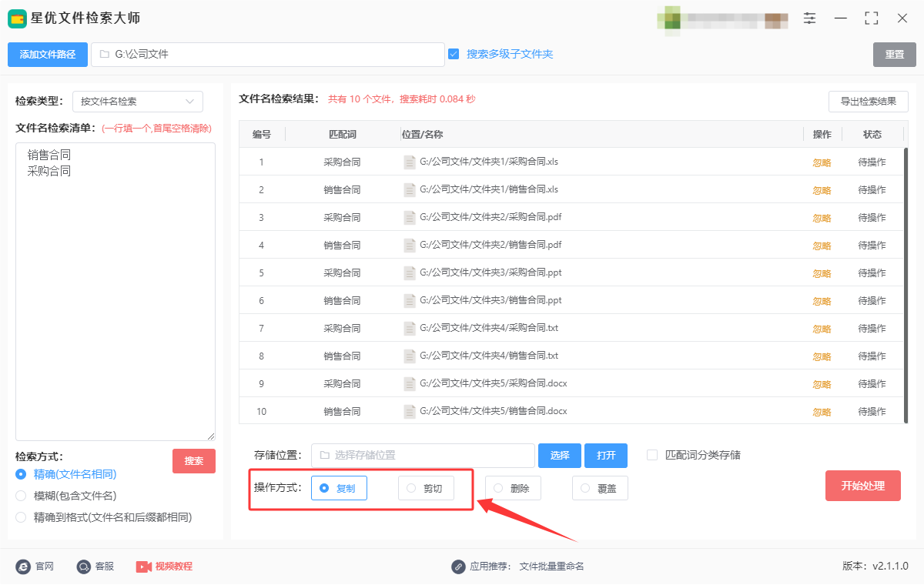Click the folder icon in storage location field

[324, 456]
